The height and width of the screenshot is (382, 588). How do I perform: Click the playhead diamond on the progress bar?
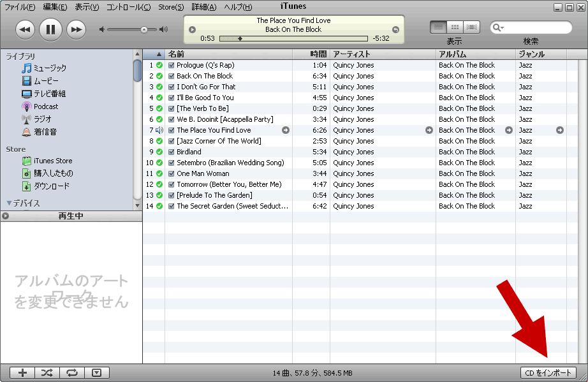[x=240, y=38]
